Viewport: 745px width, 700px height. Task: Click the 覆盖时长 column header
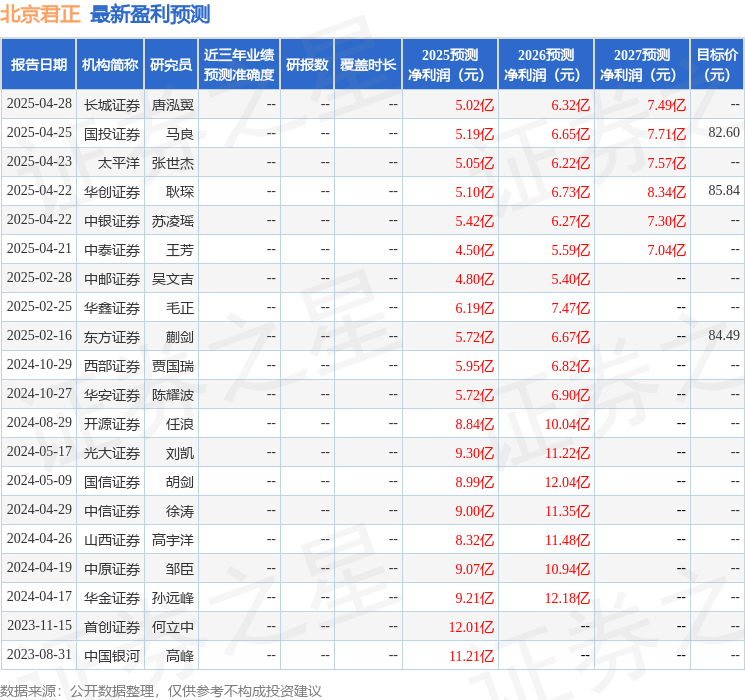click(367, 65)
